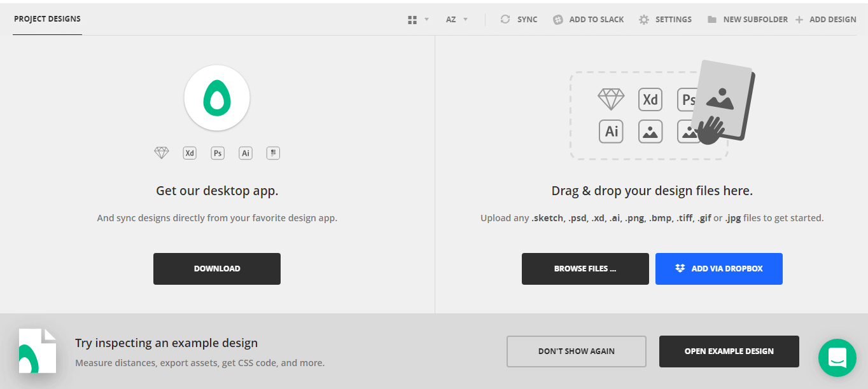This screenshot has width=868, height=389.
Task: Switch to the Project Designs tab
Action: (47, 19)
